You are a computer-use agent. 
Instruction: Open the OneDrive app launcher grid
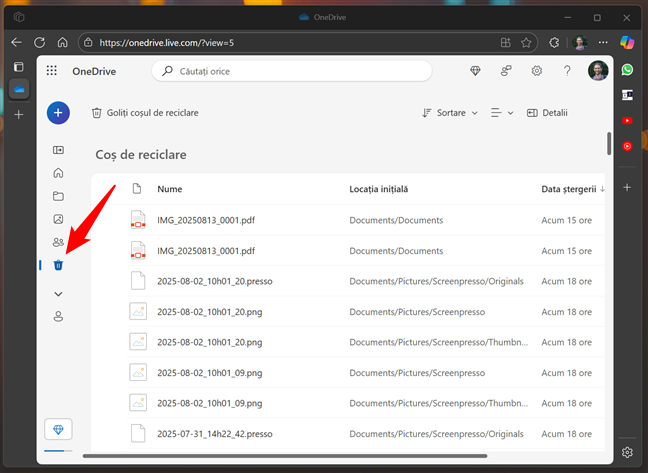tap(52, 71)
